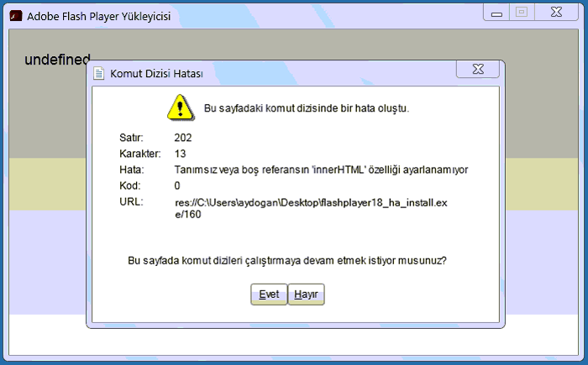The height and width of the screenshot is (365, 588).
Task: Click the res:// URL path text
Action: click(x=311, y=208)
